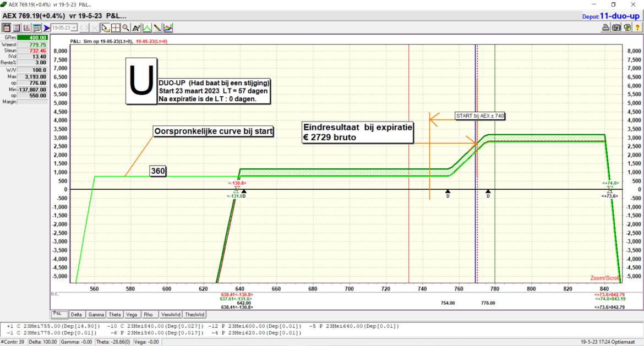644x346 pixels.
Task: Click the black triangle marker at 642
Action: point(244,191)
